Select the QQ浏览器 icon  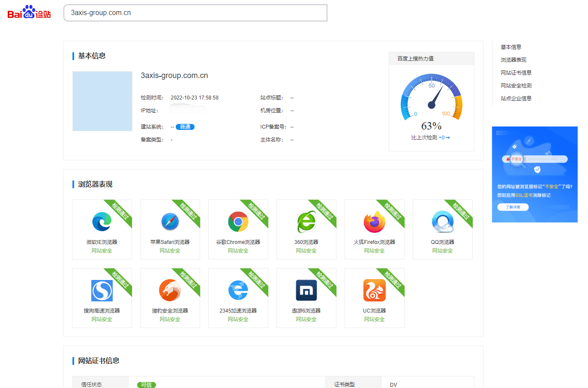443,222
